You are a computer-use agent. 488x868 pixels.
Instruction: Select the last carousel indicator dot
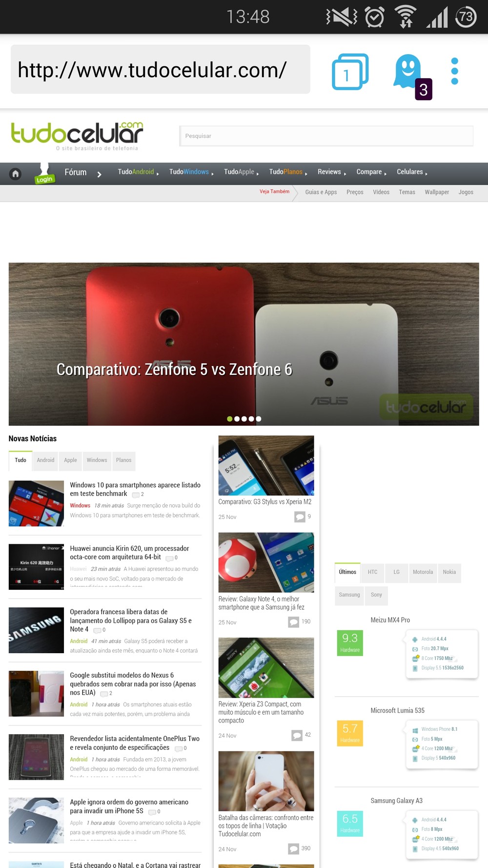259,419
